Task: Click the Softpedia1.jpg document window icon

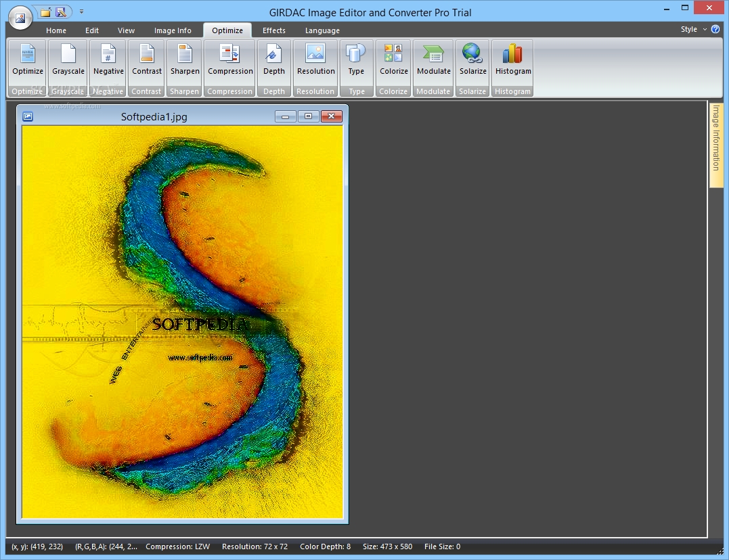Action: click(x=28, y=116)
